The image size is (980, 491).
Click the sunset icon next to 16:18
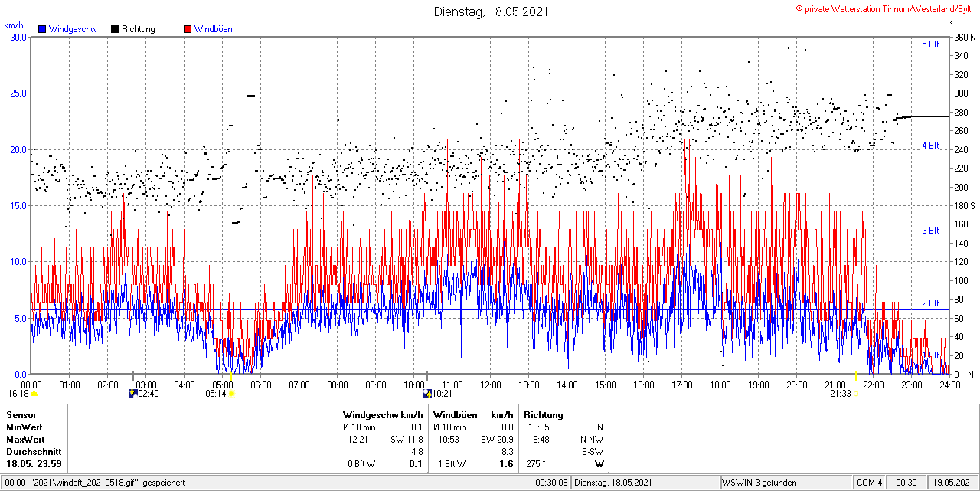[x=34, y=394]
